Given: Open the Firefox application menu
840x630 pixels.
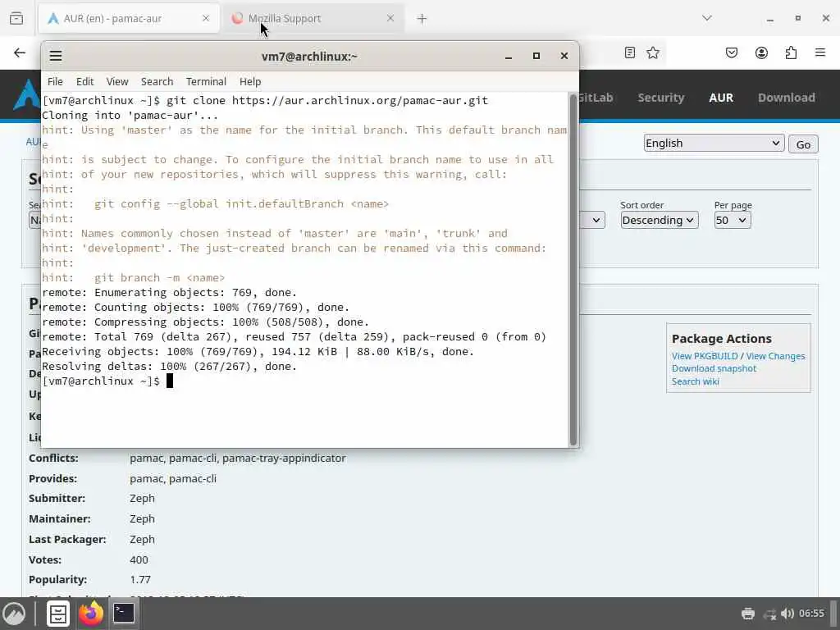Looking at the screenshot, I should coord(820,52).
